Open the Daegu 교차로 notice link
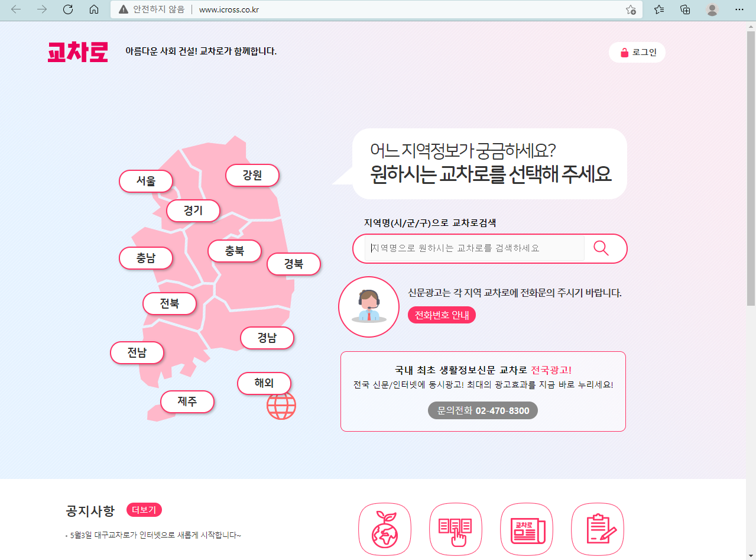Image resolution: width=756 pixels, height=560 pixels. pos(155,535)
